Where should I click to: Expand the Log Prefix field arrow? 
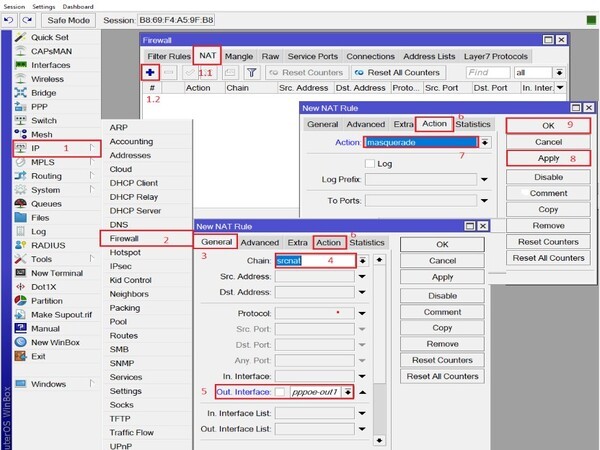pos(484,179)
